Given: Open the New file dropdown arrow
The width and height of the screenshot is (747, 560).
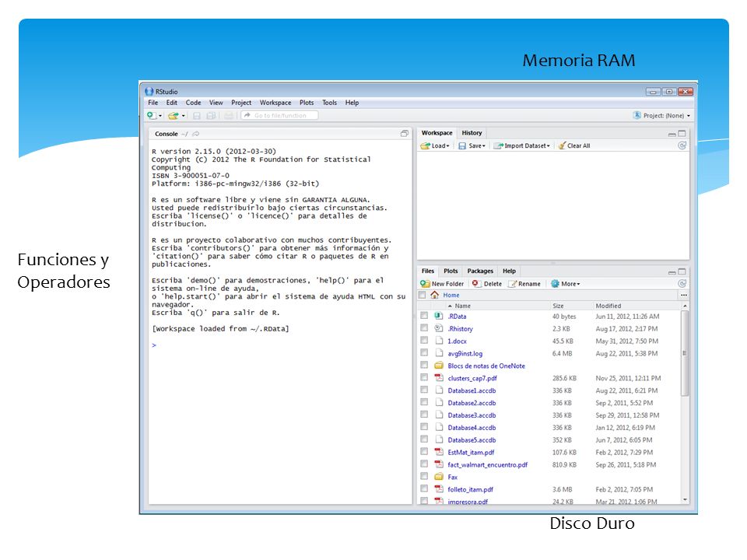Looking at the screenshot, I should click(160, 116).
